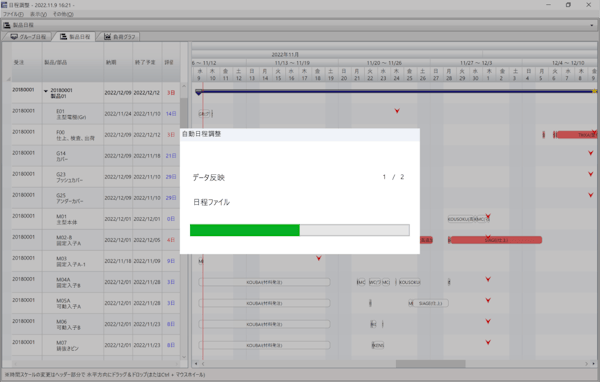Click the red deadline marker in M03 row

(x=319, y=258)
